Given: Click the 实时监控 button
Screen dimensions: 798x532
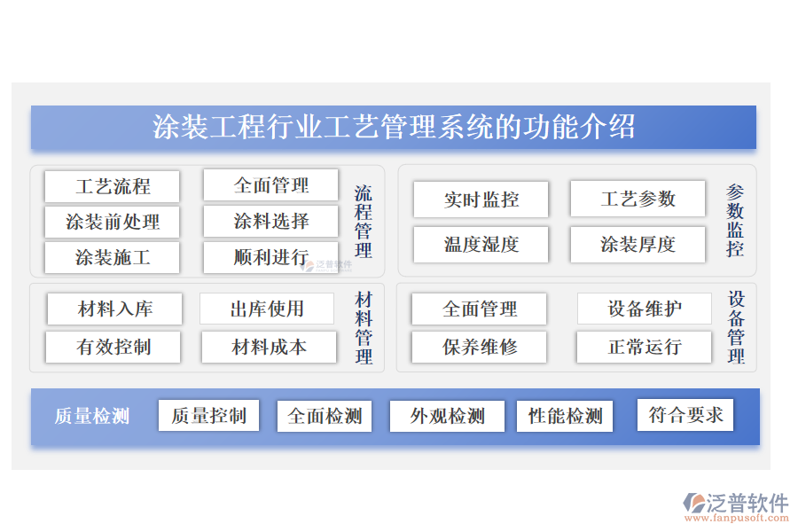Looking at the screenshot, I should 481,199.
